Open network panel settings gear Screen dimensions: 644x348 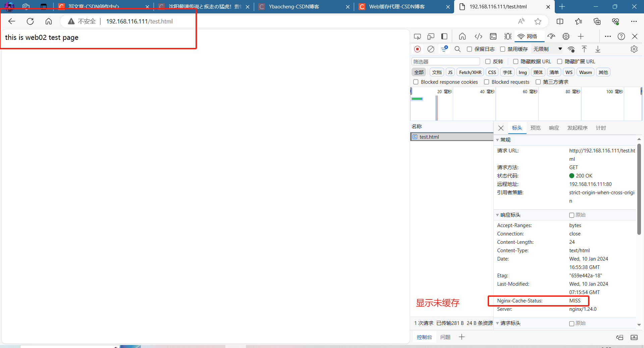click(x=634, y=49)
